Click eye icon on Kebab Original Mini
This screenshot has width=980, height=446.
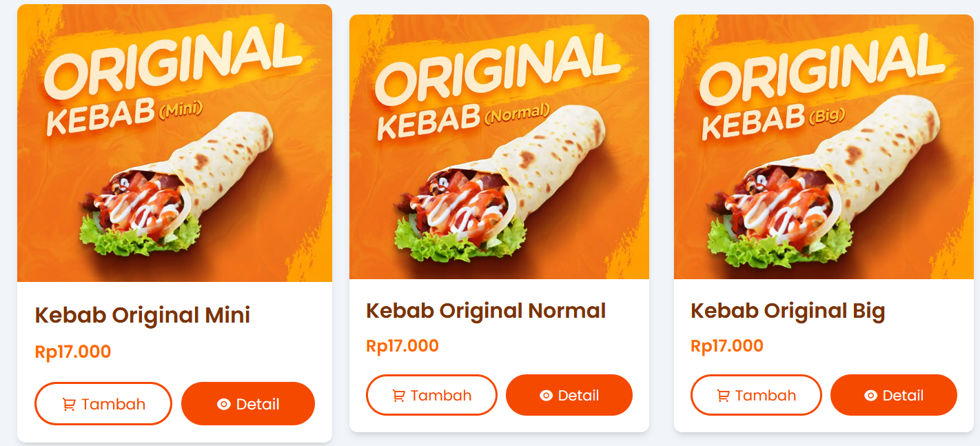(223, 404)
